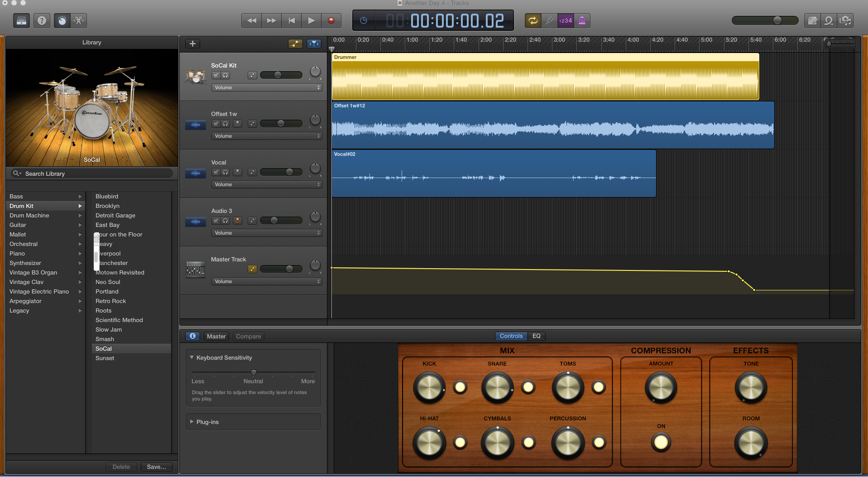The image size is (868, 477).
Task: Enable input monitoring on Offset 1w
Action: pyautogui.click(x=237, y=124)
